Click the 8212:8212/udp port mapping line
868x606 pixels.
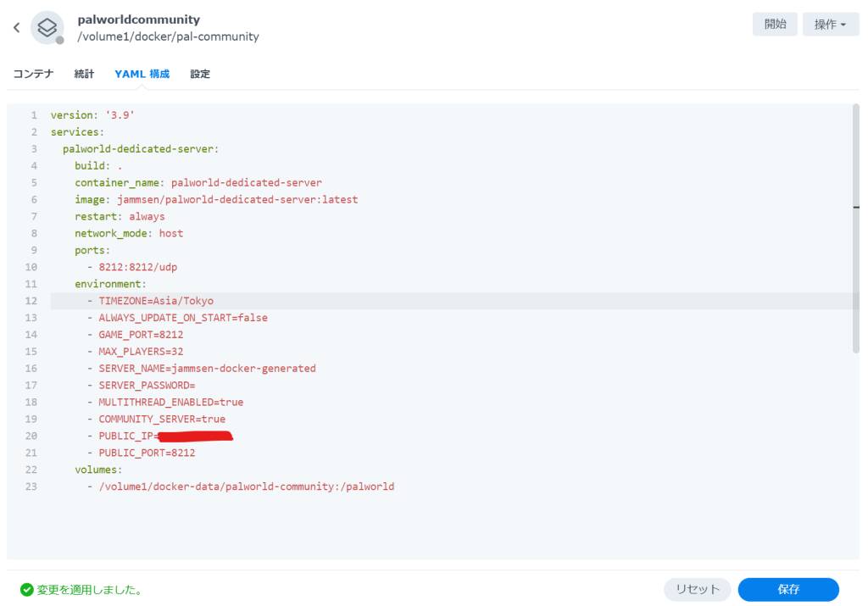tap(132, 267)
